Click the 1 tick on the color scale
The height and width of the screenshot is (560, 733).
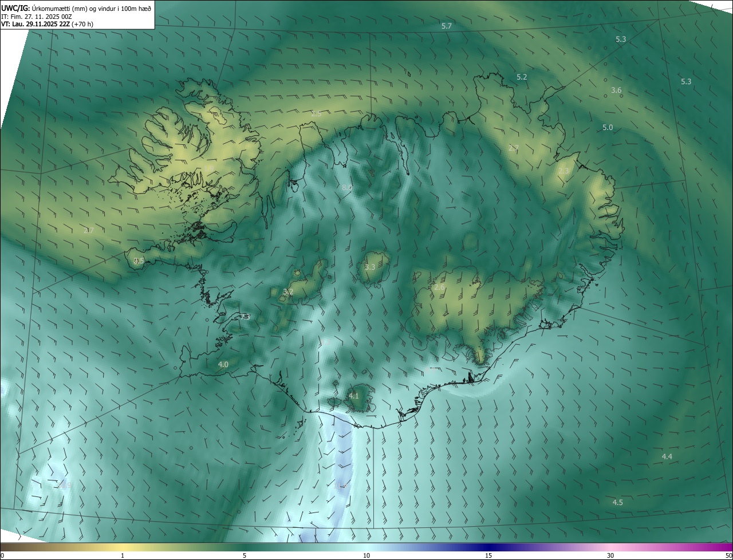click(123, 556)
